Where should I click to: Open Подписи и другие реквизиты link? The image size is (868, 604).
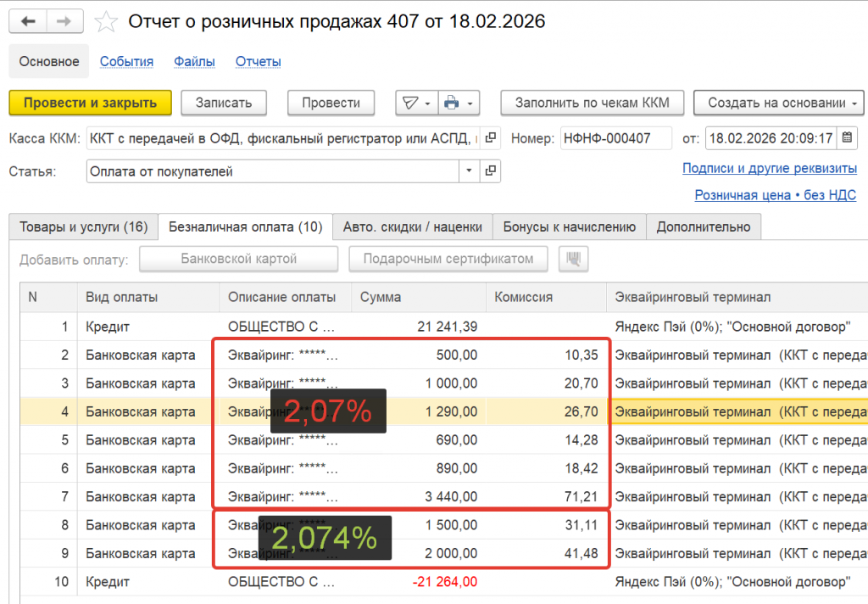pyautogui.click(x=770, y=168)
